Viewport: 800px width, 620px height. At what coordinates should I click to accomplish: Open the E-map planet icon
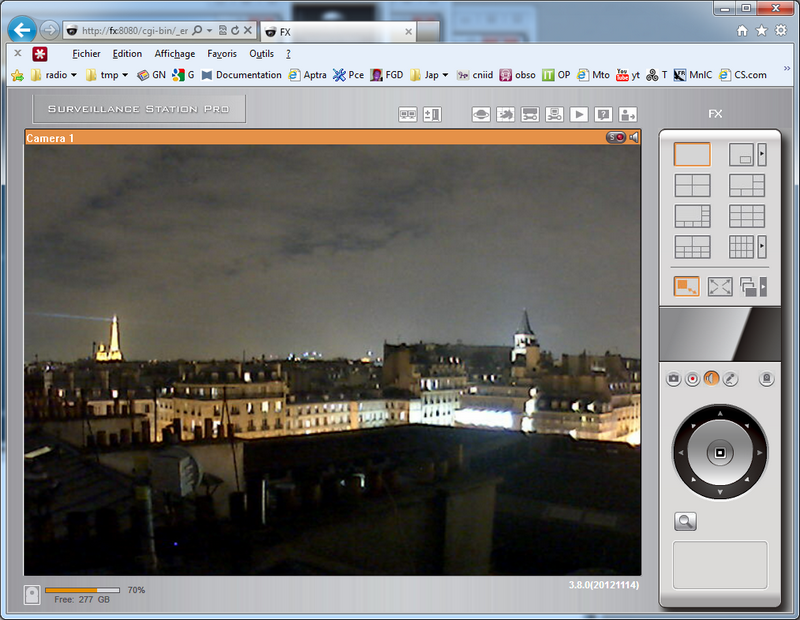(481, 114)
